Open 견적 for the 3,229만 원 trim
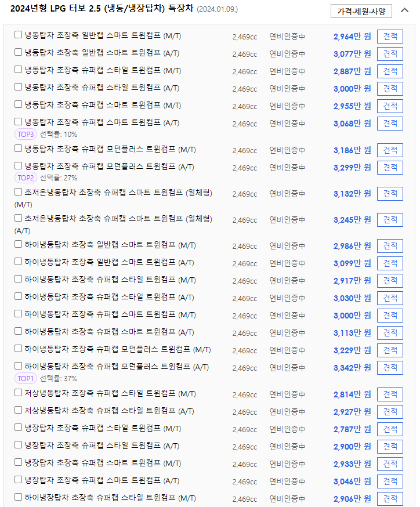 [390, 350]
